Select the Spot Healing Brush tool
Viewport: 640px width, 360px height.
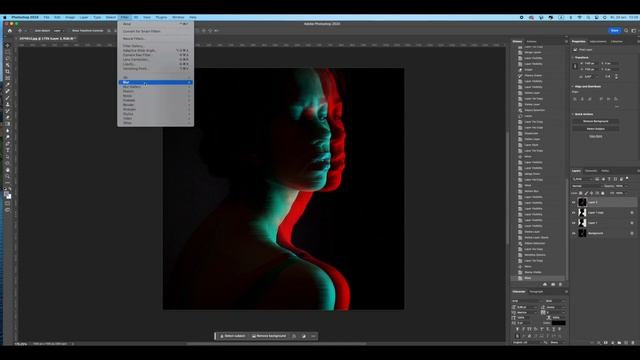tap(7, 91)
